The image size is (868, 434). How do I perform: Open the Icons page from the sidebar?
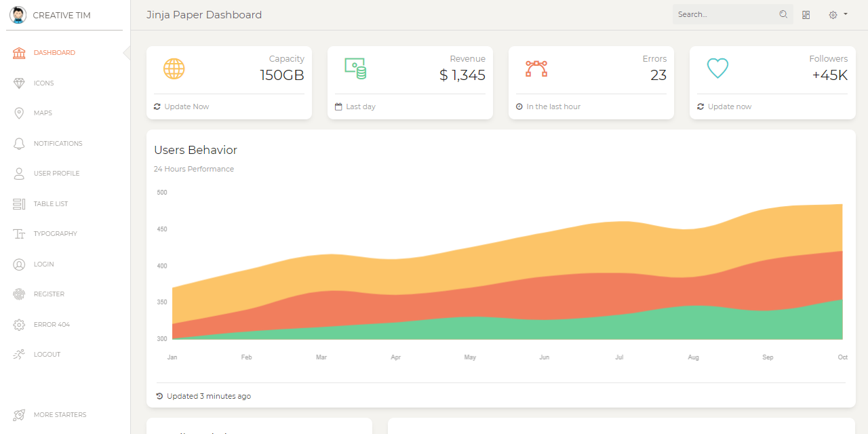coord(42,83)
